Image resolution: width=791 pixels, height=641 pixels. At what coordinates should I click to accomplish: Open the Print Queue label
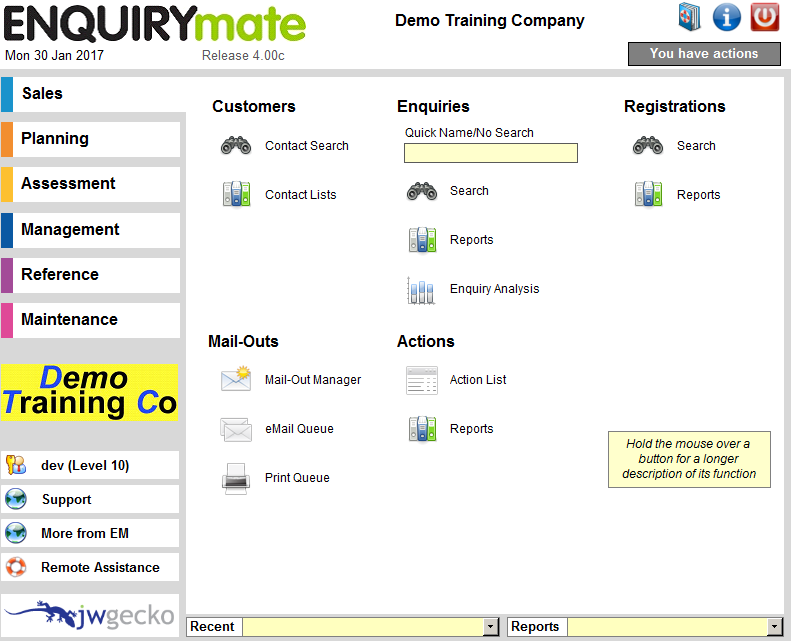(297, 478)
